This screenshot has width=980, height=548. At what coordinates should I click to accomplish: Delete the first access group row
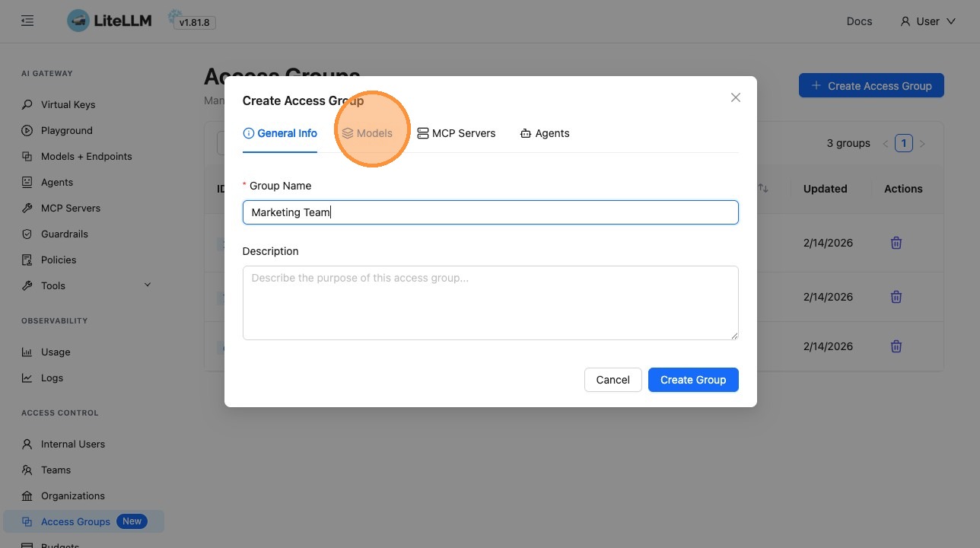click(896, 243)
